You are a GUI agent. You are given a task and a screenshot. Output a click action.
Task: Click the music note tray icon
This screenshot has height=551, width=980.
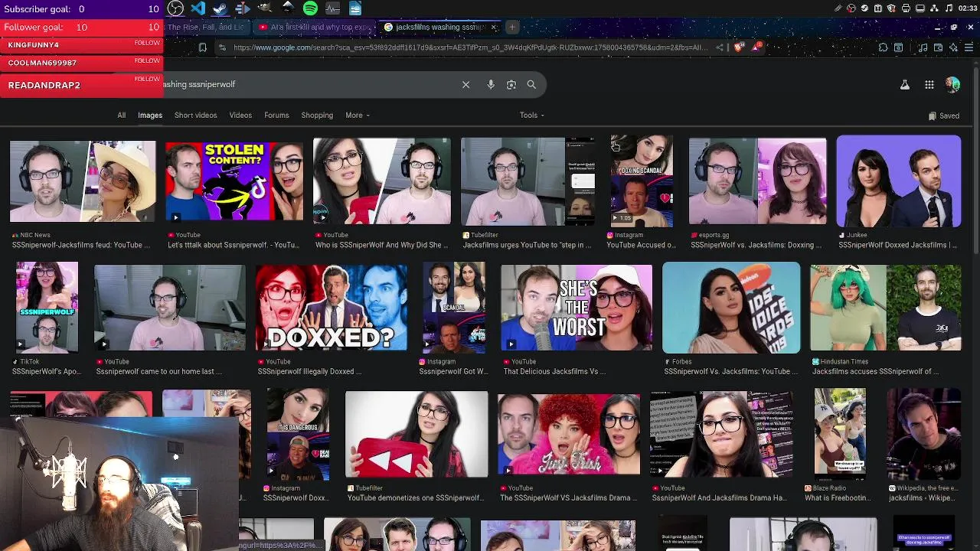pos(949,8)
